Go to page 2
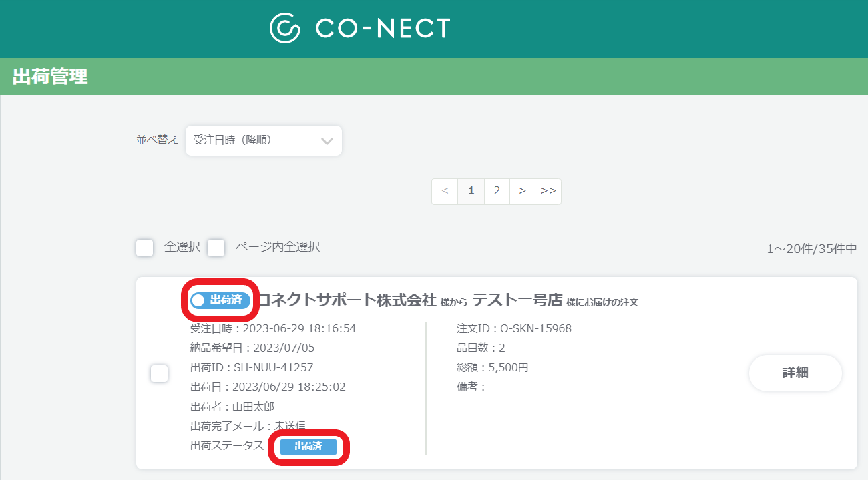Viewport: 868px width, 480px height. tap(497, 191)
